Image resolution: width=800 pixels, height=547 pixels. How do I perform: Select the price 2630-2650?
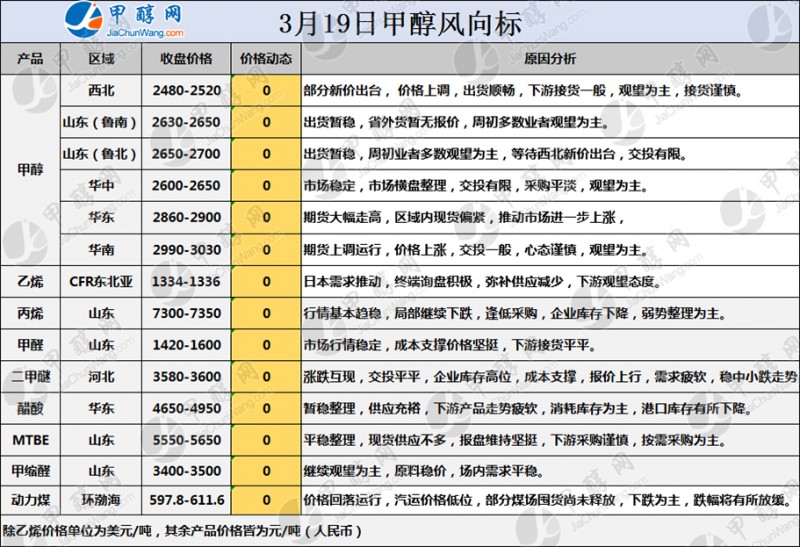click(186, 122)
